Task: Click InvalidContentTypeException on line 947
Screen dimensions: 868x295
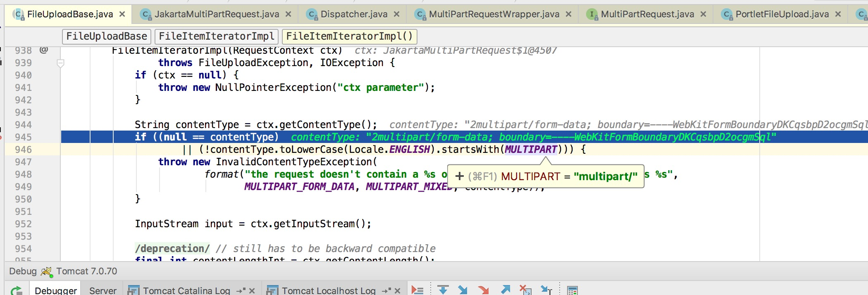Action: [294, 162]
